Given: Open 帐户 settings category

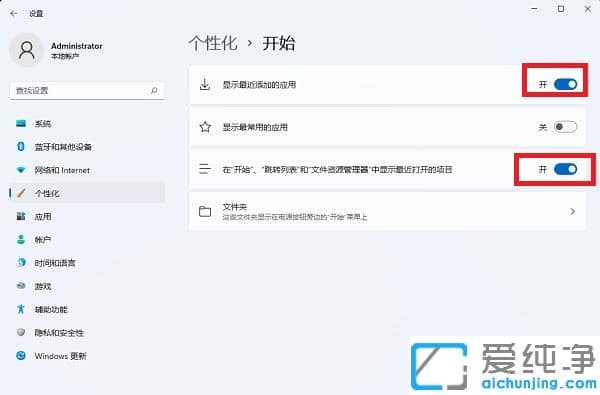Looking at the screenshot, I should pos(87,240).
